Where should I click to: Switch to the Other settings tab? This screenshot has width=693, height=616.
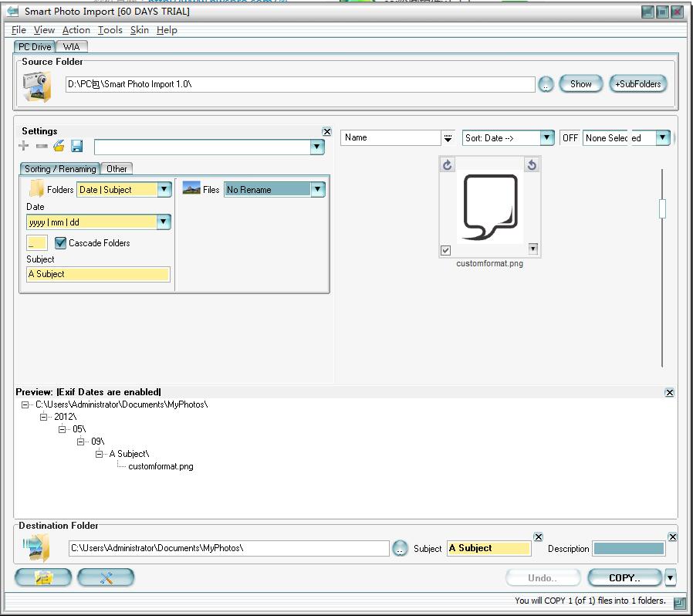coord(117,169)
